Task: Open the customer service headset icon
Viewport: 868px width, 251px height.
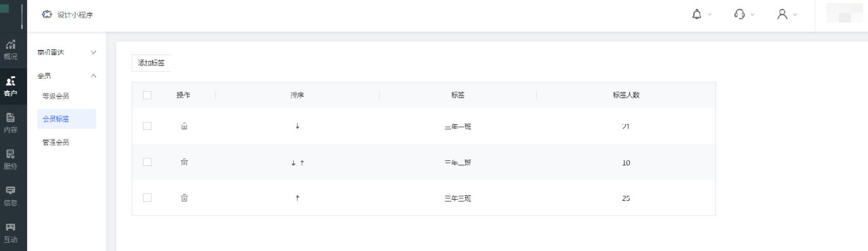Action: [739, 14]
